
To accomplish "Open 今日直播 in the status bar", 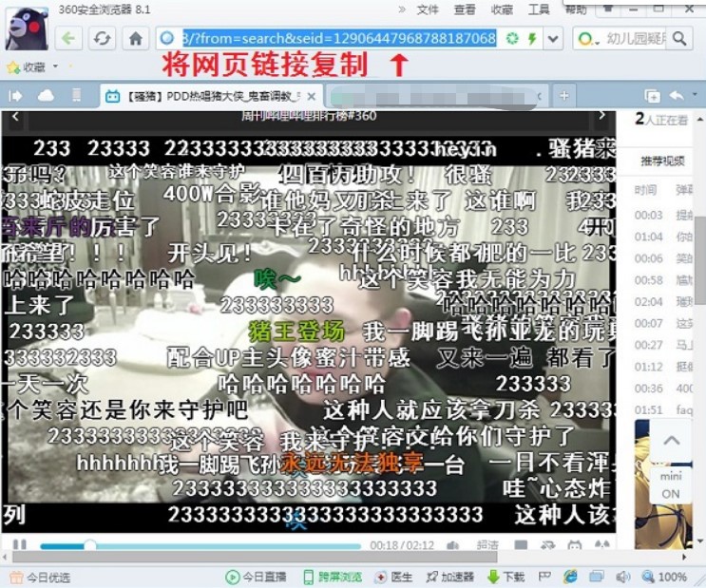I will [x=256, y=577].
